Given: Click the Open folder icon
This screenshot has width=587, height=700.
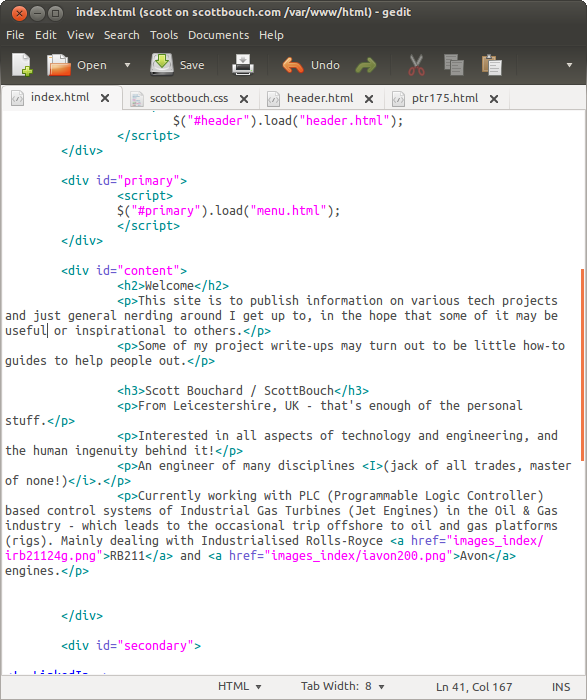Looking at the screenshot, I should pos(59,65).
